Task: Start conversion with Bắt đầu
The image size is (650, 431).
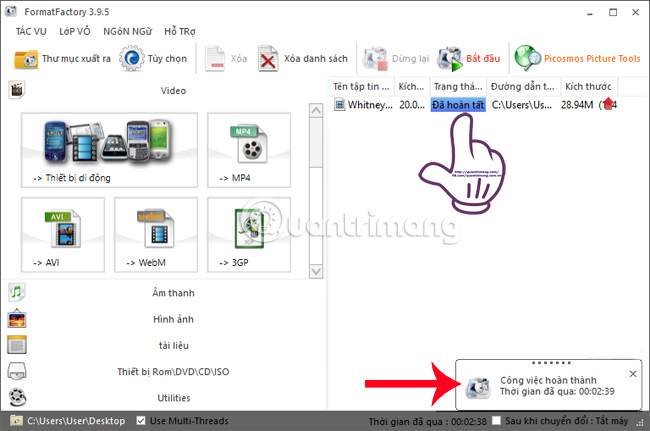Action: pyautogui.click(x=469, y=58)
